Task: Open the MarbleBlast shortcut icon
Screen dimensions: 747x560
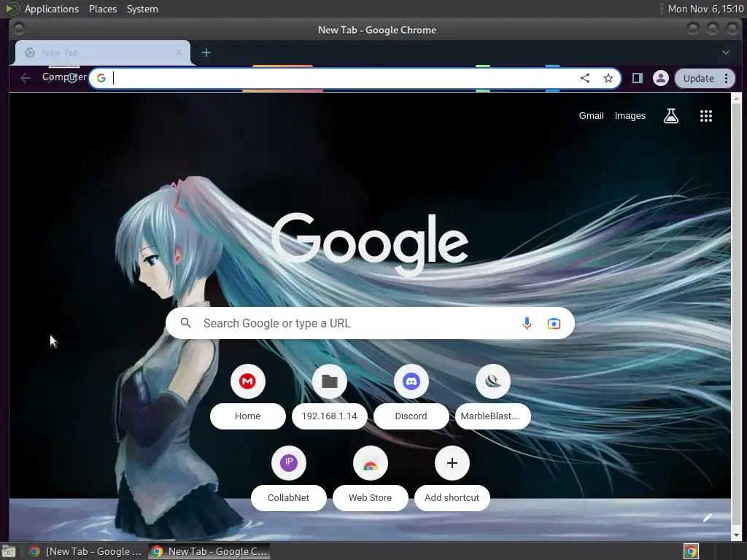Action: pos(492,381)
